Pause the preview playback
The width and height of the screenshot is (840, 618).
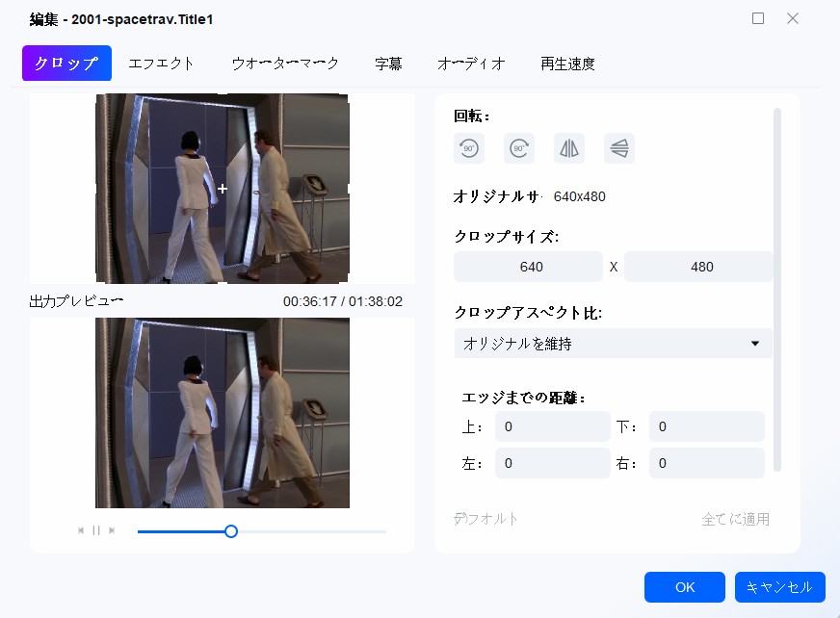[x=96, y=530]
